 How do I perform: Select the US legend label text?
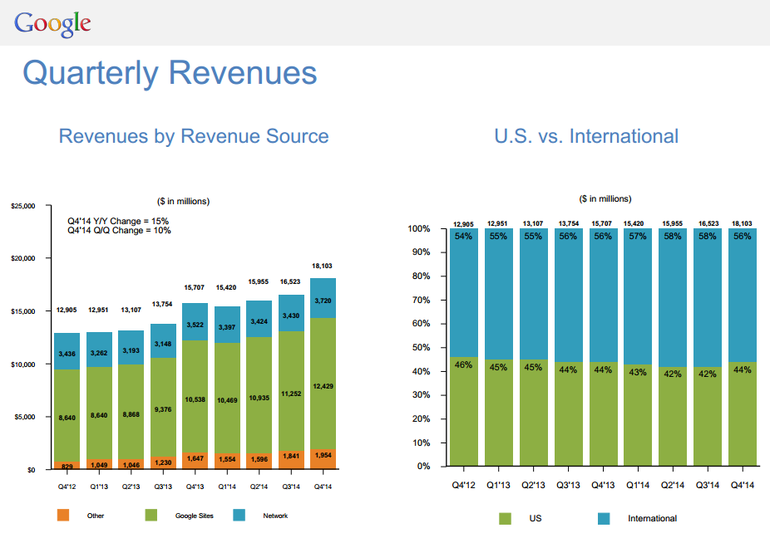click(x=535, y=518)
